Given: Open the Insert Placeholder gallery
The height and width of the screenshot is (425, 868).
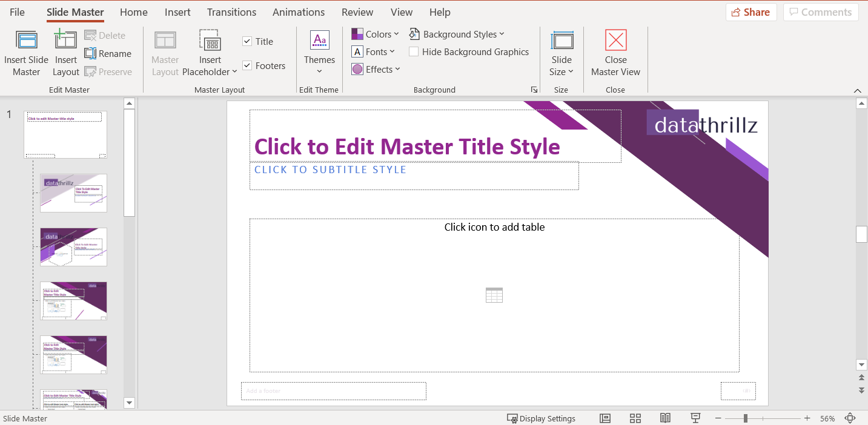Looking at the screenshot, I should [210, 53].
